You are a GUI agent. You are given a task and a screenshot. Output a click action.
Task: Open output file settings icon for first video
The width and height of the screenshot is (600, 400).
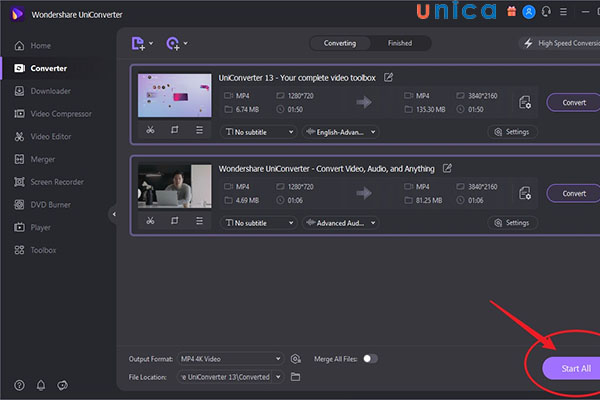click(x=525, y=102)
